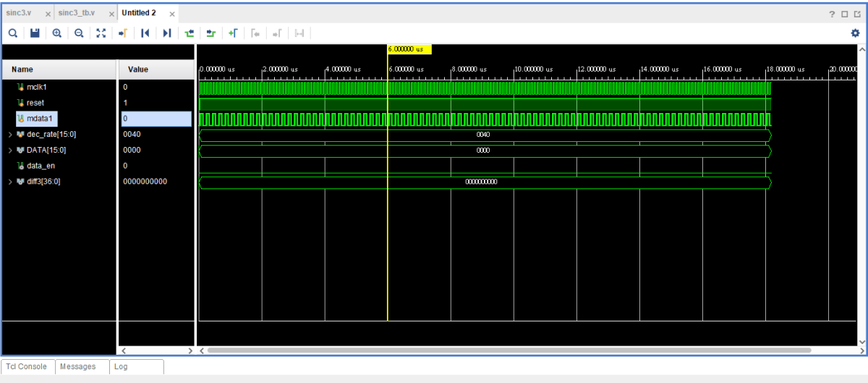The width and height of the screenshot is (868, 383).
Task: Click the Next Marker icon
Action: tap(277, 33)
